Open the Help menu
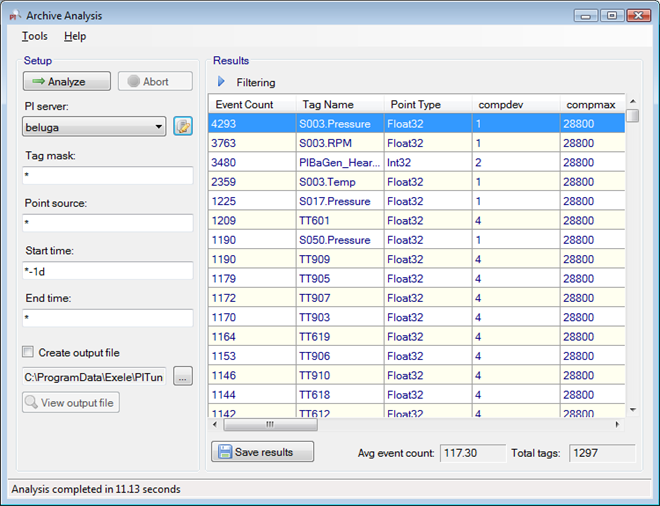Screen dimensions: 660x506 click(x=75, y=36)
